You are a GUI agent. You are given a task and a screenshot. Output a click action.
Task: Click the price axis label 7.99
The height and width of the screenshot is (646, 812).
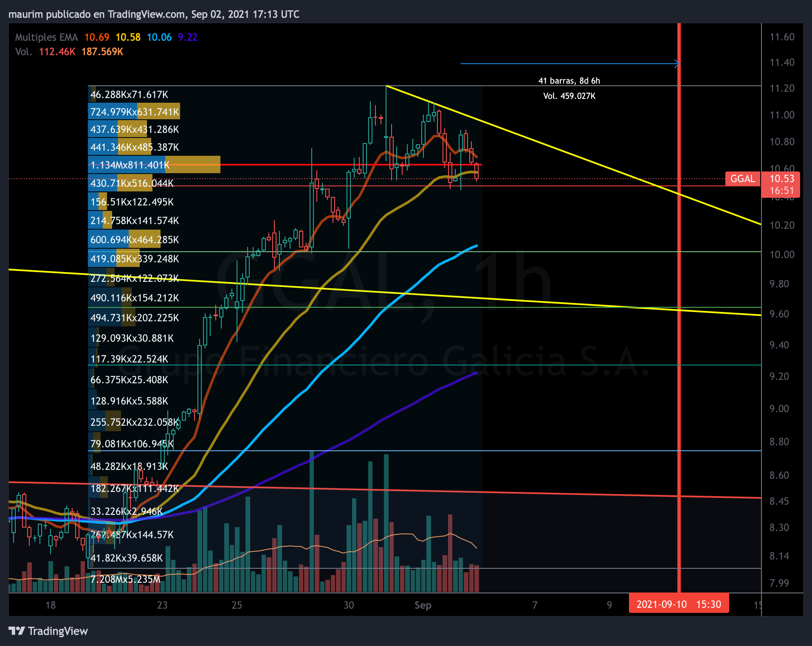[x=779, y=583]
